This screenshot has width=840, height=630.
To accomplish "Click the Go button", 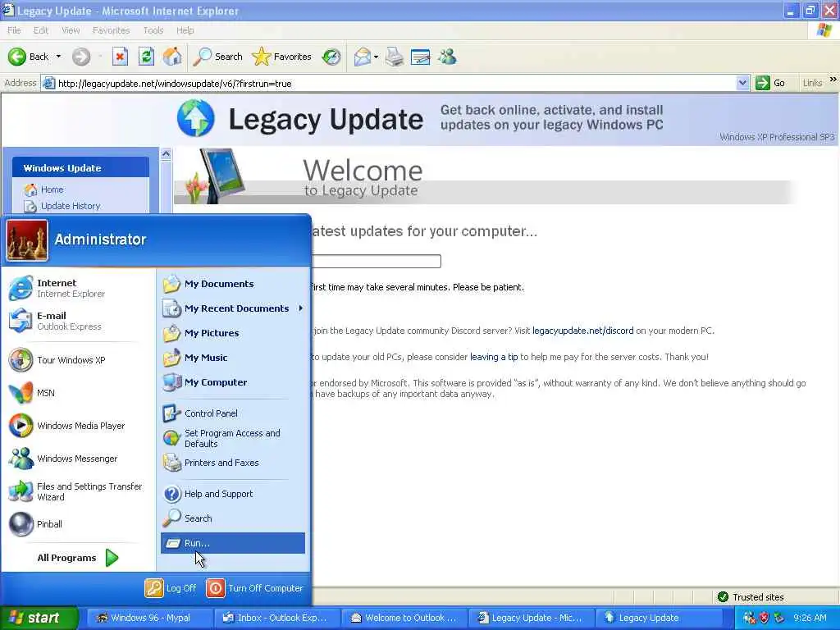I will [x=770, y=83].
